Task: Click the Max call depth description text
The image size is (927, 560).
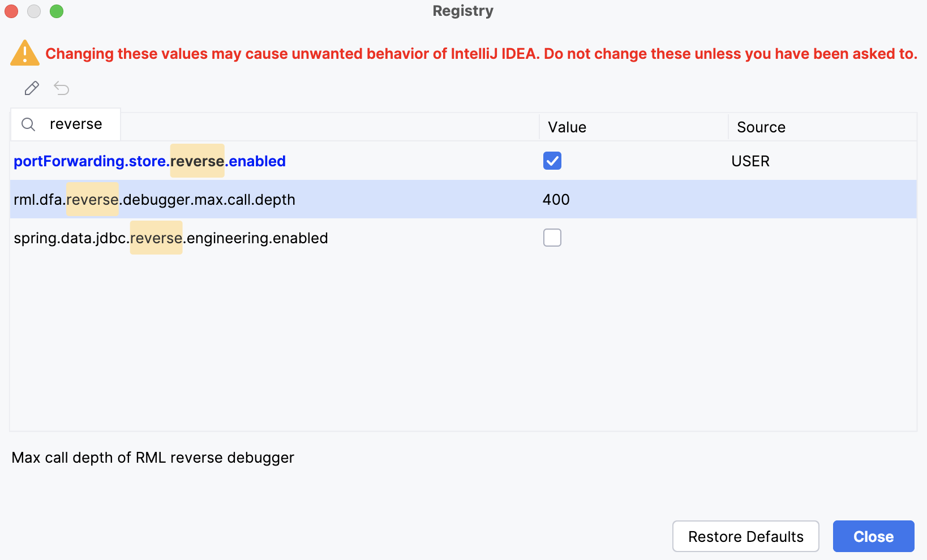Action: click(153, 457)
